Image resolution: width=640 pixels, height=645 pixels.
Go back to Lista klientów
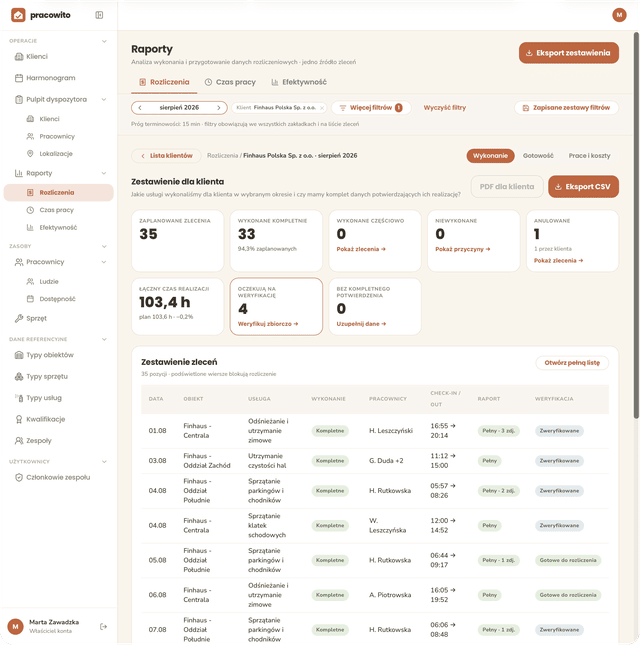pos(166,156)
